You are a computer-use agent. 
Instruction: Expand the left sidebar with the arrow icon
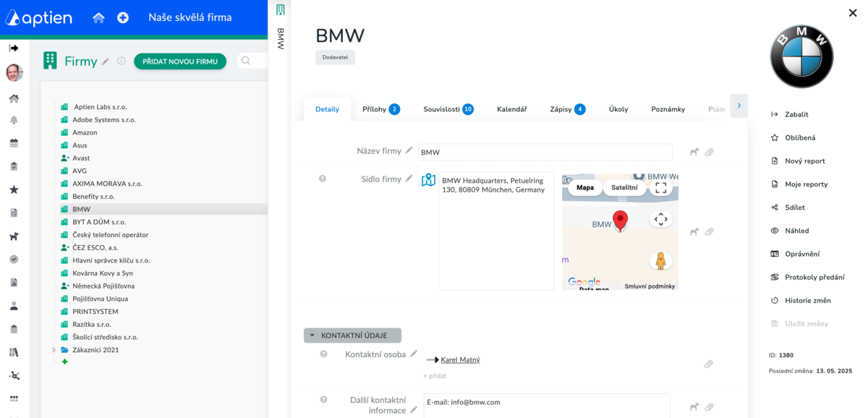(x=14, y=48)
